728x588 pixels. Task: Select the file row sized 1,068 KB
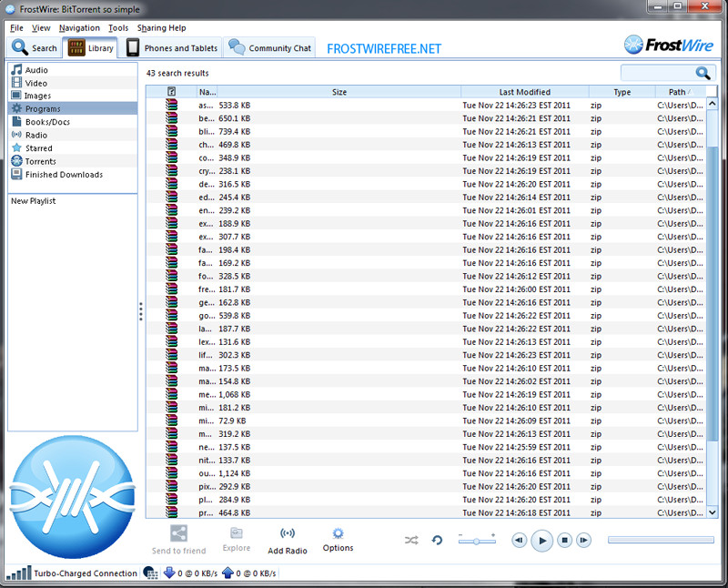(x=426, y=394)
